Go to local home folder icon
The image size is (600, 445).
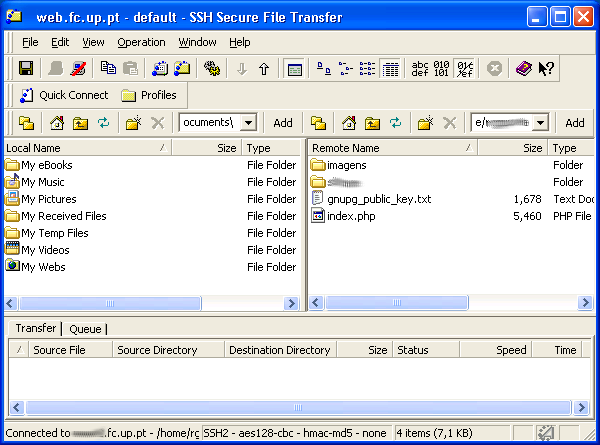(57, 123)
